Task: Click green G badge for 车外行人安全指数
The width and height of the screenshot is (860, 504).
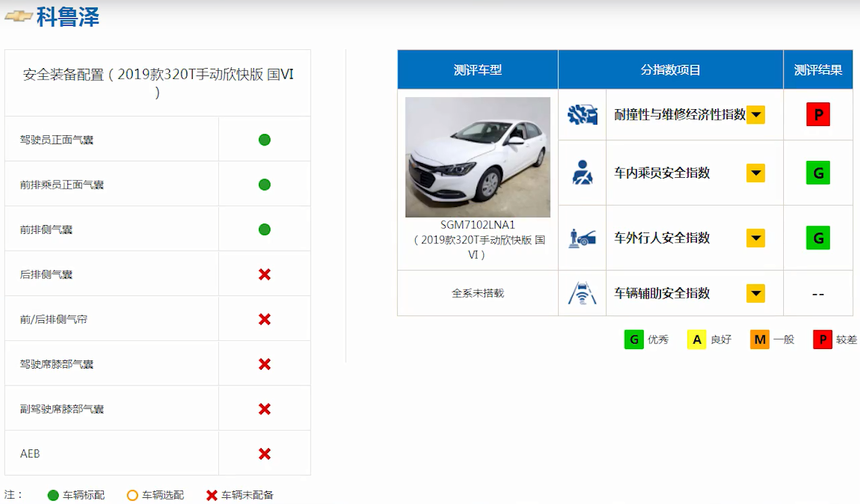Action: pos(818,238)
